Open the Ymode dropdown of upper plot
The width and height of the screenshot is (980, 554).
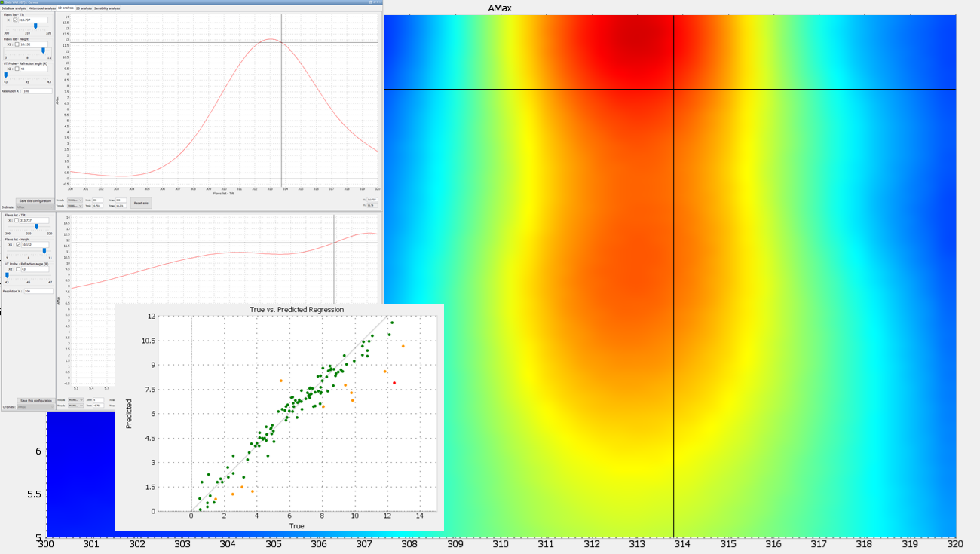(x=75, y=205)
